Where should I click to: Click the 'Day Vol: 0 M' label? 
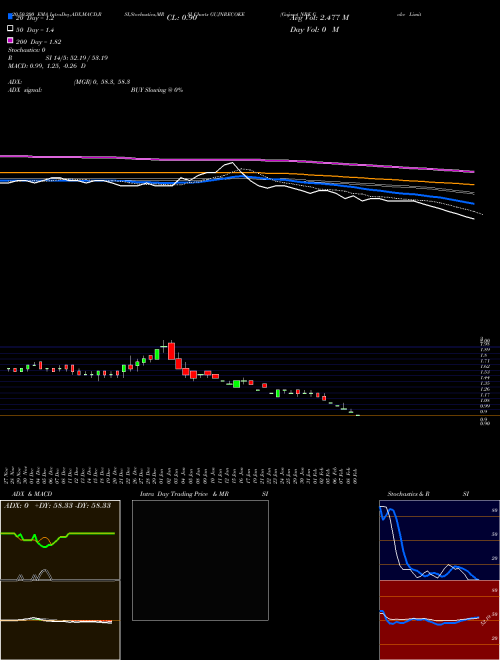[x=314, y=29]
